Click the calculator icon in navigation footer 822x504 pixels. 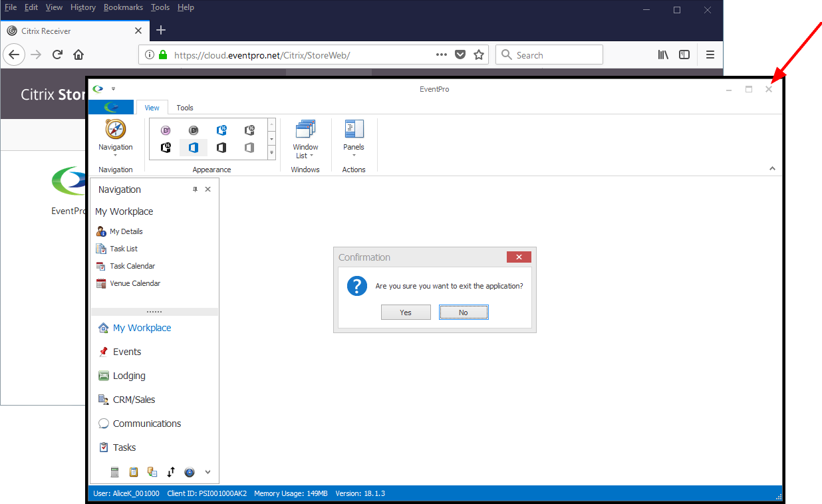(x=114, y=472)
